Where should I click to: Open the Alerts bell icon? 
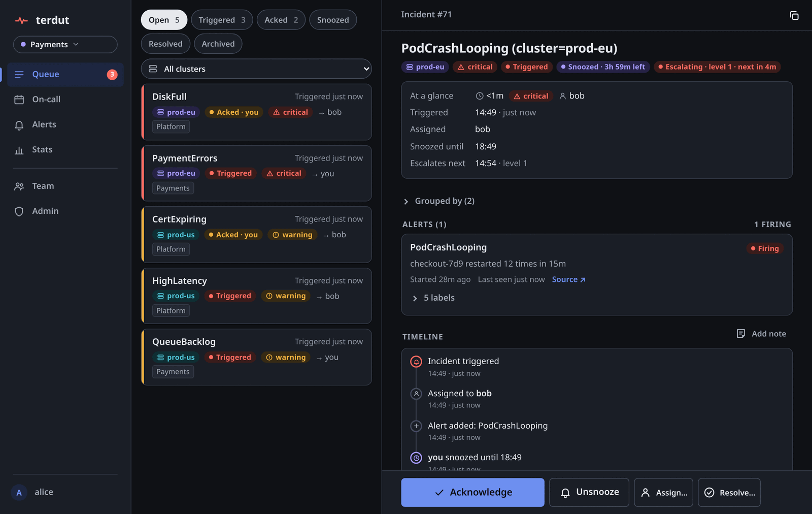[x=19, y=125]
